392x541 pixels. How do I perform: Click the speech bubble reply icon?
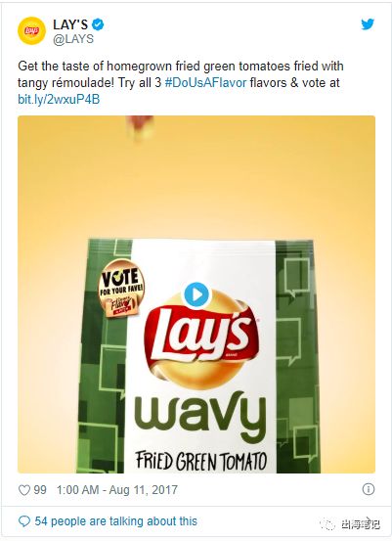[23, 521]
